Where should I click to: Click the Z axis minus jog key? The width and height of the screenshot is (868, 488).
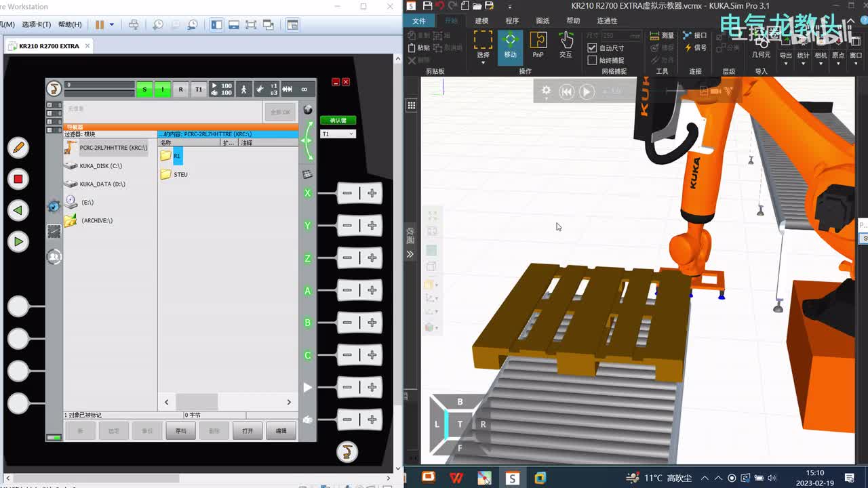[347, 258]
